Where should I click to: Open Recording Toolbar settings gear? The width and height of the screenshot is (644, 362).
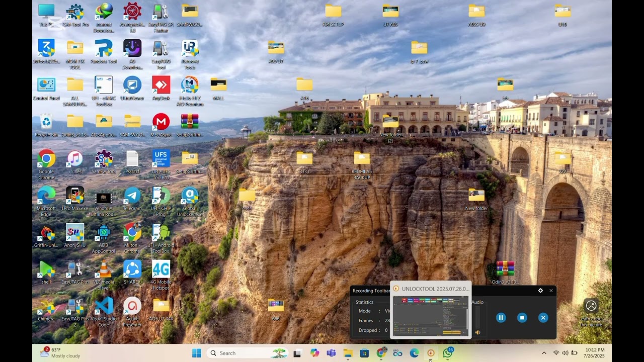pos(540,291)
